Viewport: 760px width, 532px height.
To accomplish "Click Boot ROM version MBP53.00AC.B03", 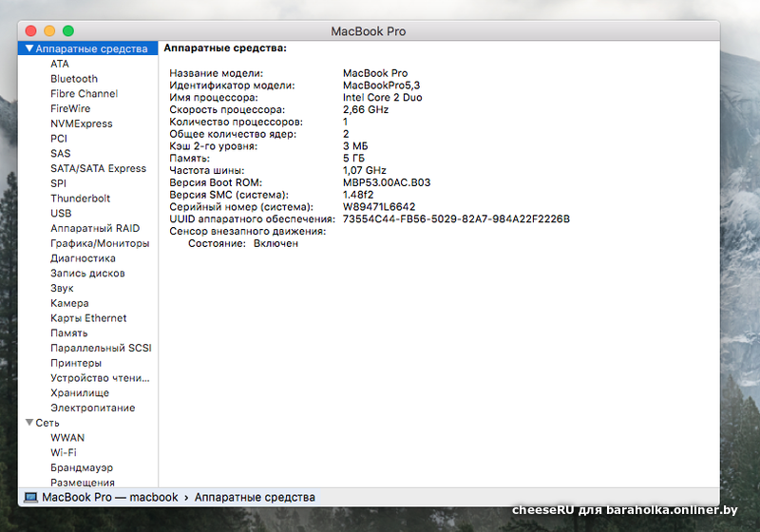I will point(387,182).
